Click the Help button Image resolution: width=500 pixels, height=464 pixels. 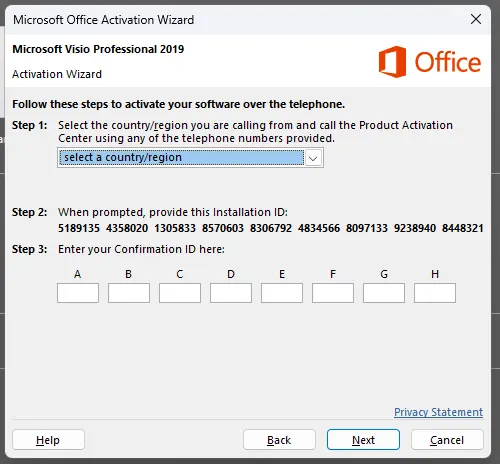coord(48,440)
